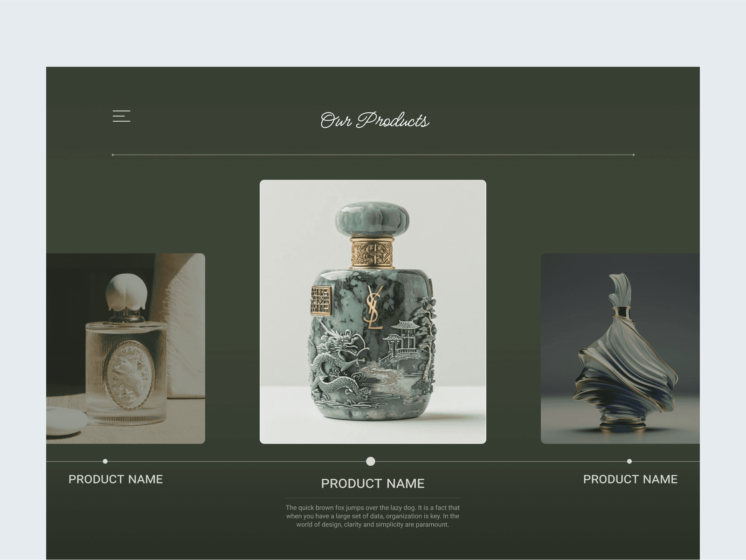Click the white flower cap on left bottle

pos(126,292)
